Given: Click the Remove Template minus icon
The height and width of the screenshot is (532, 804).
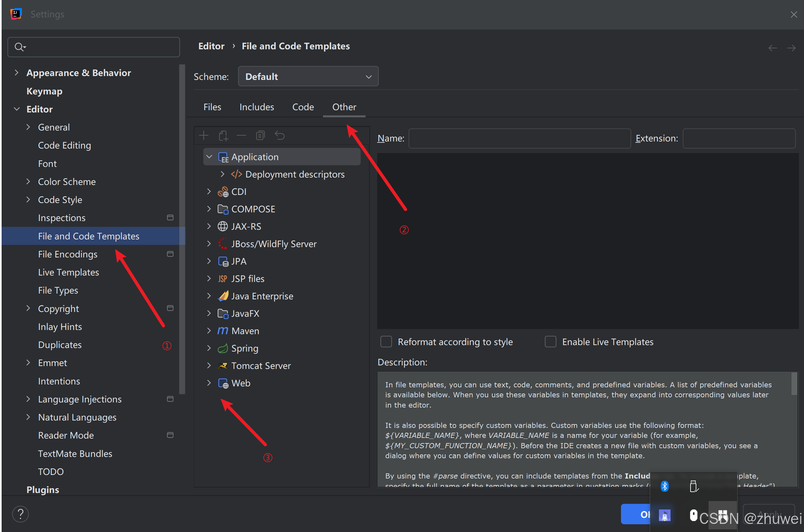Looking at the screenshot, I should point(241,136).
